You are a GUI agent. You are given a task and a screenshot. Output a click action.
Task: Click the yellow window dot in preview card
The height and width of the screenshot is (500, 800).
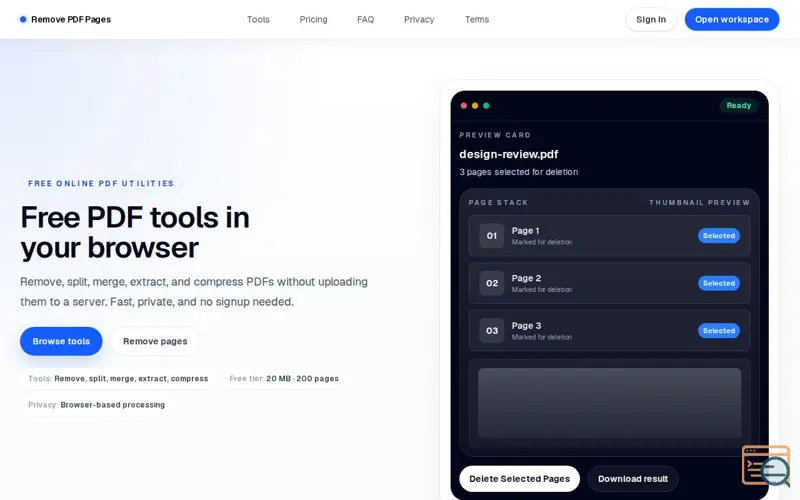pos(475,106)
